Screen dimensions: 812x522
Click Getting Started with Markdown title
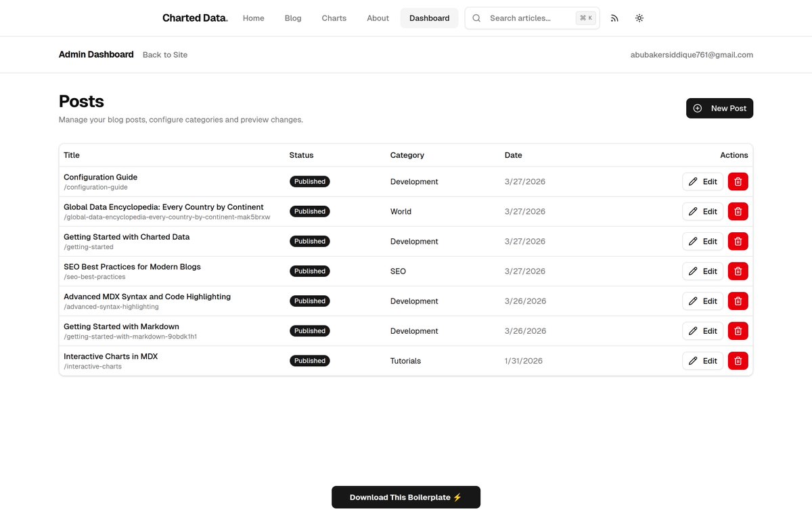pyautogui.click(x=121, y=326)
